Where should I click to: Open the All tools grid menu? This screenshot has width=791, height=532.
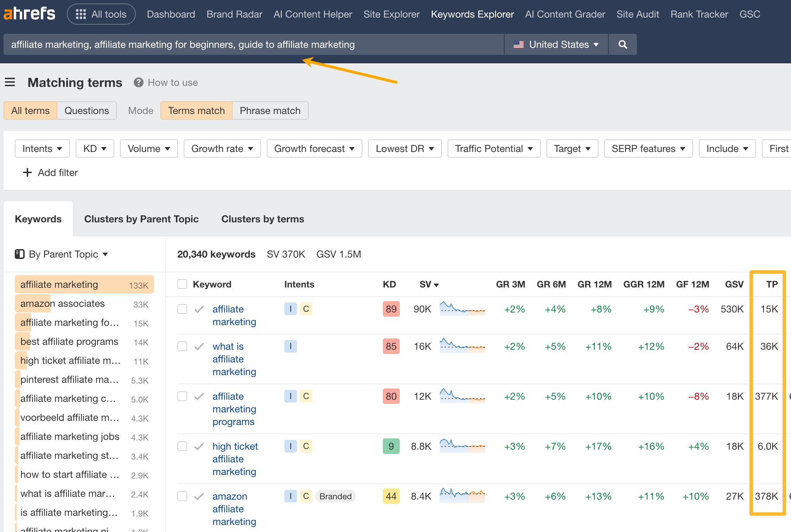tap(101, 14)
